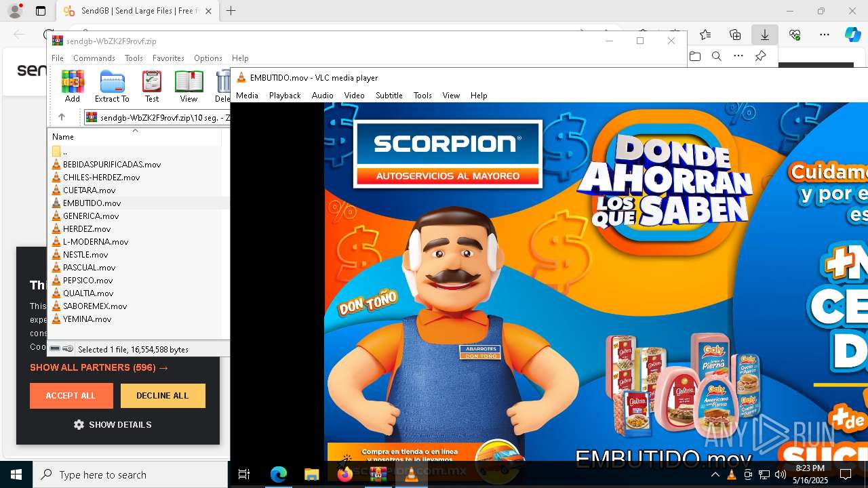Open the volume control in system tray
Image resolution: width=868 pixels, height=488 pixels.
coord(781,474)
